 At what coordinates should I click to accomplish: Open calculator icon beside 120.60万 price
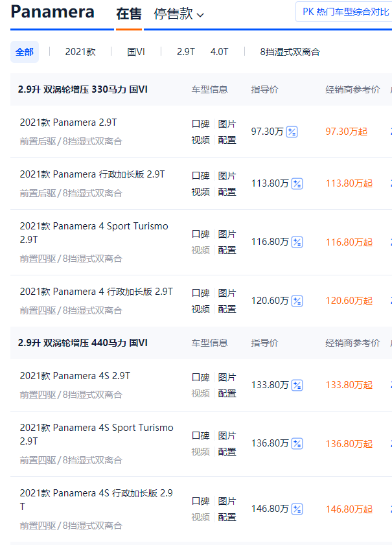click(x=297, y=301)
